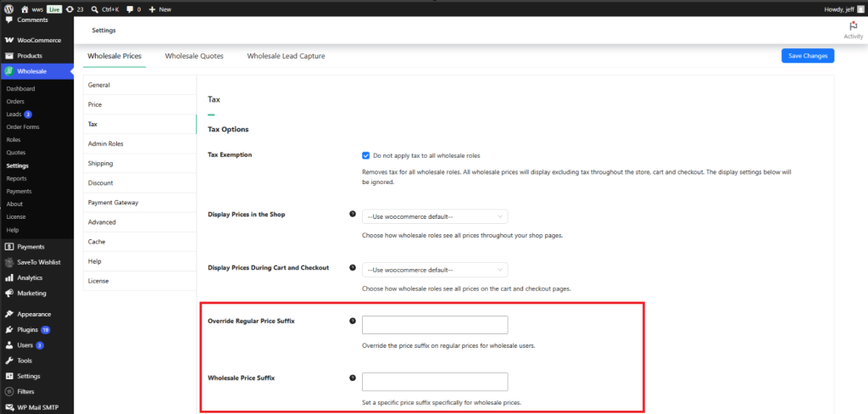The width and height of the screenshot is (868, 414).
Task: Click the WP Mail SMTP envelope icon
Action: [8, 407]
